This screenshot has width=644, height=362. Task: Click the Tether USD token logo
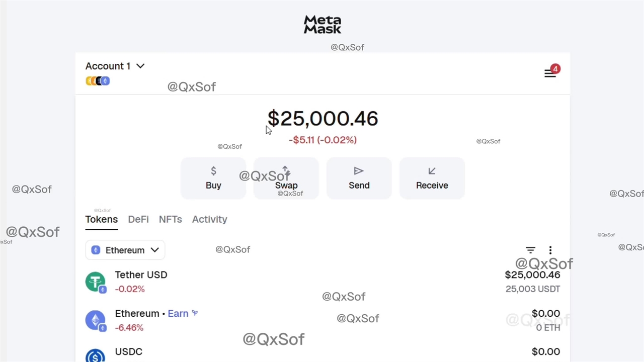click(95, 282)
